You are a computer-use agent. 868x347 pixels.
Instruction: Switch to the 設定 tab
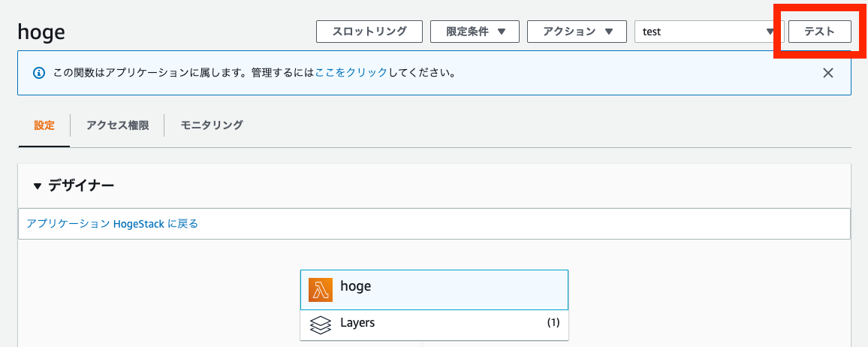[x=44, y=125]
